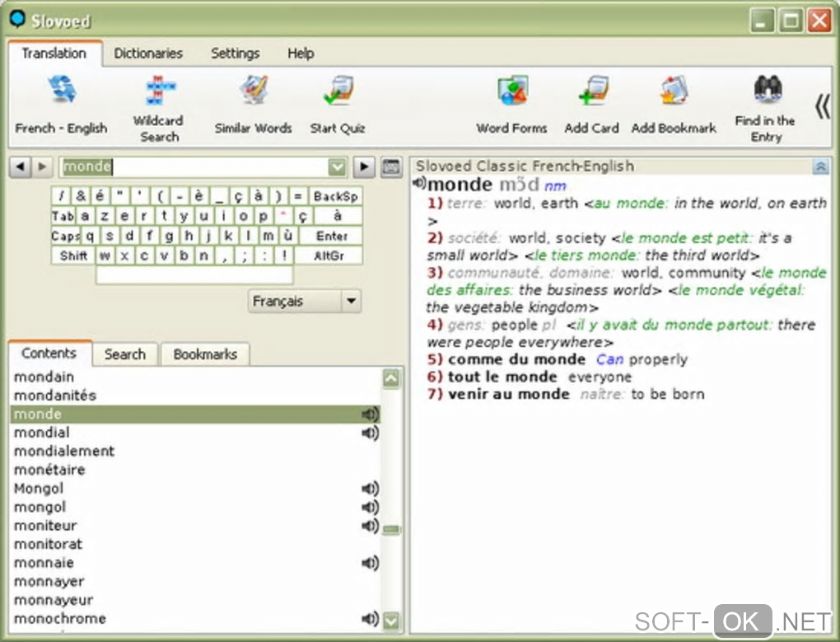
Task: Collapse toolbar with double chevron icon
Action: (823, 106)
